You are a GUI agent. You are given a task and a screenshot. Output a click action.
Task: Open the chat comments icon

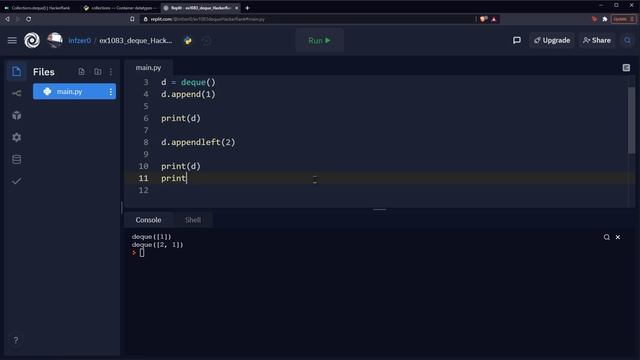point(517,40)
